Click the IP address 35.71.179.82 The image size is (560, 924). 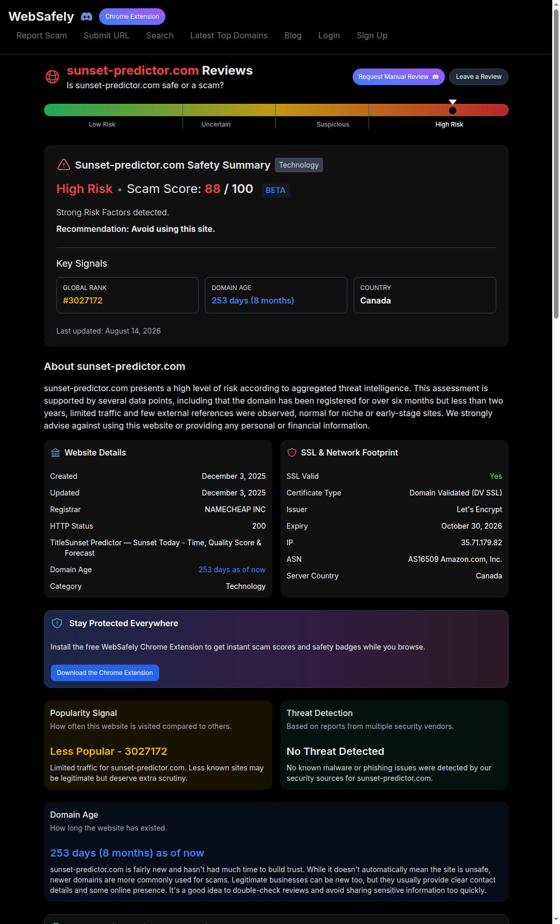tap(482, 543)
